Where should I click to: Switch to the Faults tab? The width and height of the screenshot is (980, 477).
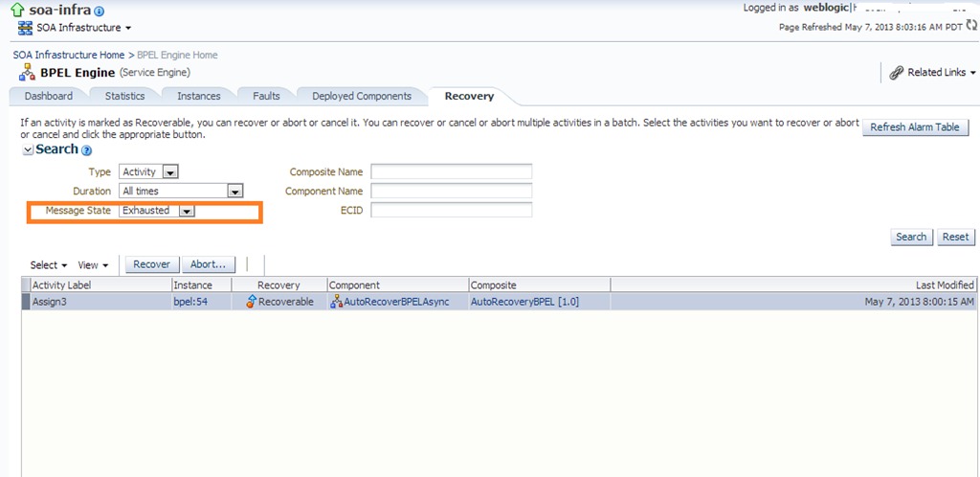click(x=266, y=96)
